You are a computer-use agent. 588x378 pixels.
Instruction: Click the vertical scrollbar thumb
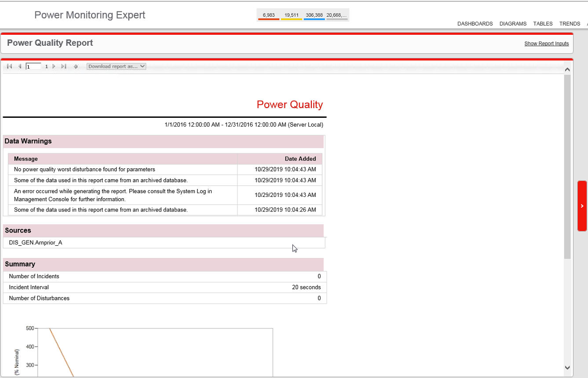(567, 167)
